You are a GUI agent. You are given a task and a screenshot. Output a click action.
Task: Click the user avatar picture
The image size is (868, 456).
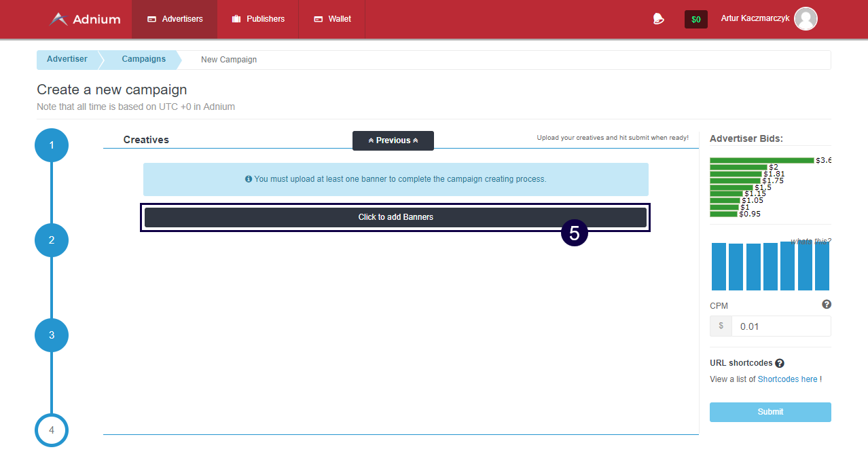[x=806, y=19]
